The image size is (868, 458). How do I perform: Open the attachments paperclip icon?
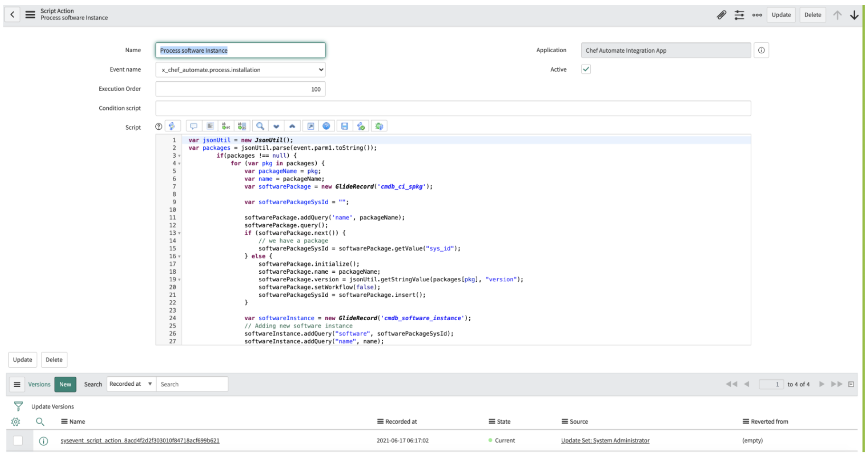tap(721, 15)
